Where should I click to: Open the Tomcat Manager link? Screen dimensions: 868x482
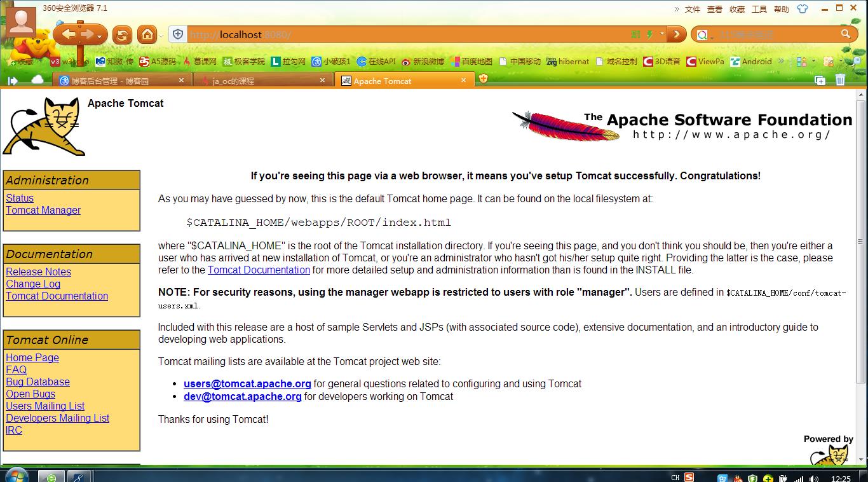[x=43, y=210]
